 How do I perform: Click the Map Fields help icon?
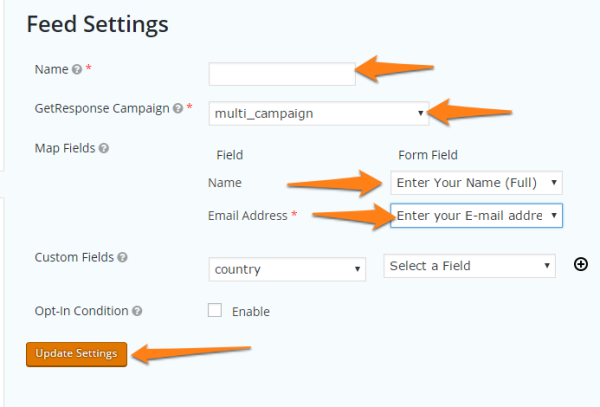point(104,148)
